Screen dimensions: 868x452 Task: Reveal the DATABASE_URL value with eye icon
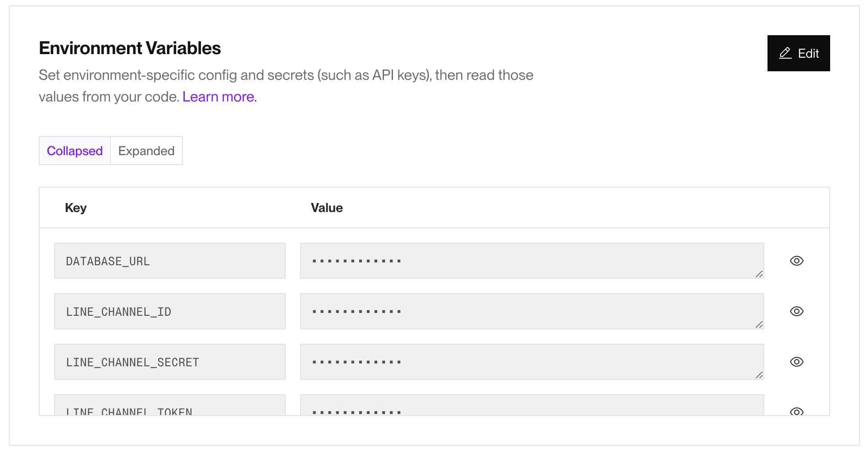point(796,261)
